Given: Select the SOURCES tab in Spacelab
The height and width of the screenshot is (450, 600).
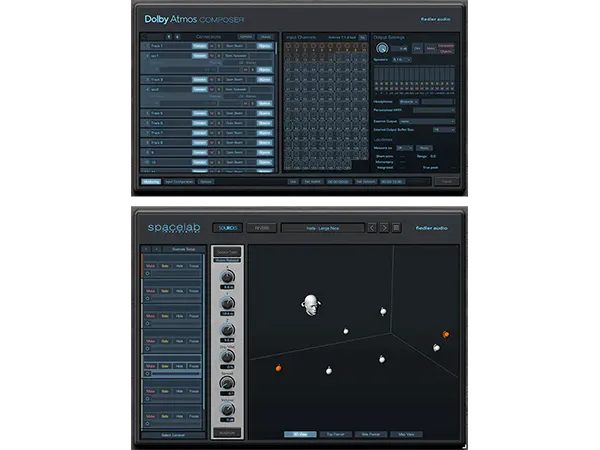Looking at the screenshot, I should click(228, 228).
